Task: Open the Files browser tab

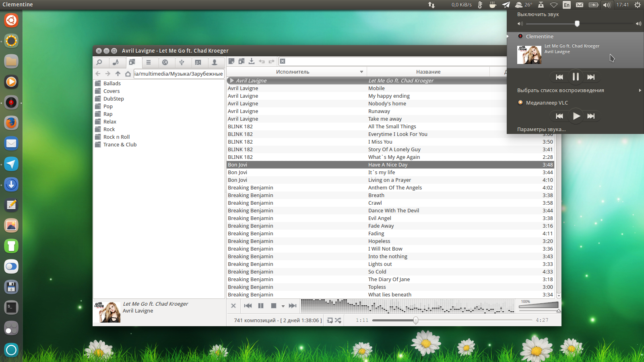Action: (x=132, y=62)
